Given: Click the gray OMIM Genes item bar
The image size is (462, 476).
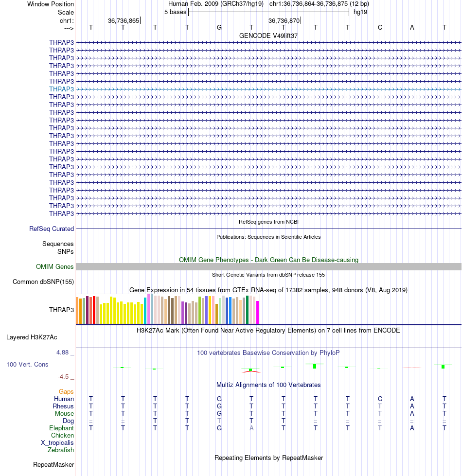Looking at the screenshot, I should (x=268, y=267).
